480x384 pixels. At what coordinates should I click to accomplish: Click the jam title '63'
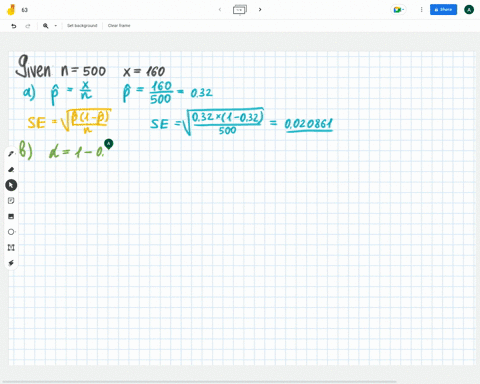pos(25,10)
